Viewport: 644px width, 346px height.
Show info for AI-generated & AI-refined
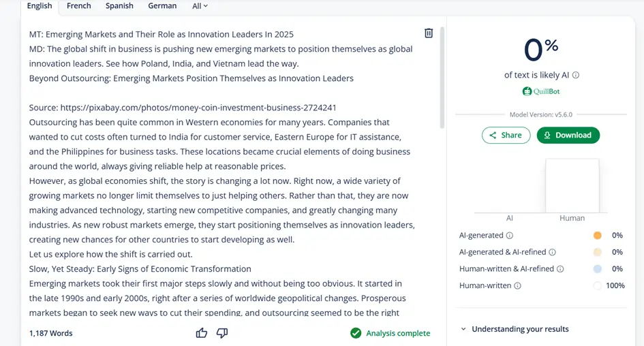[x=553, y=252]
